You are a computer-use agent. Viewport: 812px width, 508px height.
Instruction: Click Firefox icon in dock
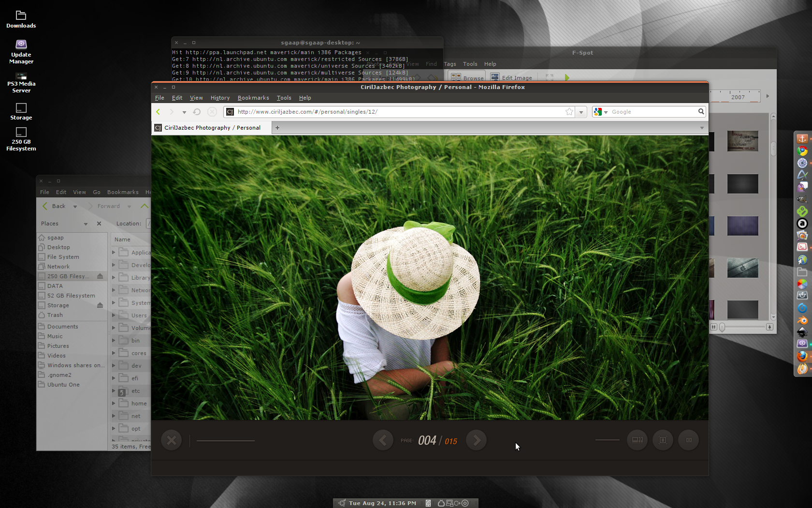click(x=802, y=356)
